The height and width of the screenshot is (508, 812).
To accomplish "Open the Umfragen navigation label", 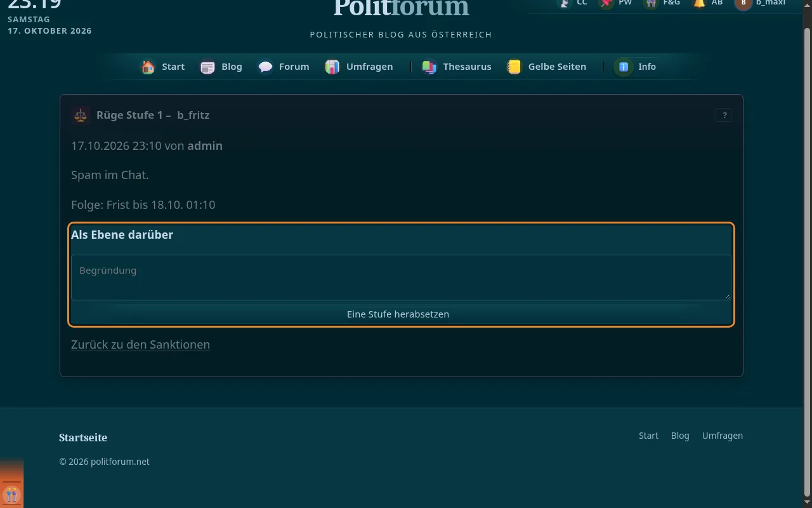I will click(370, 67).
